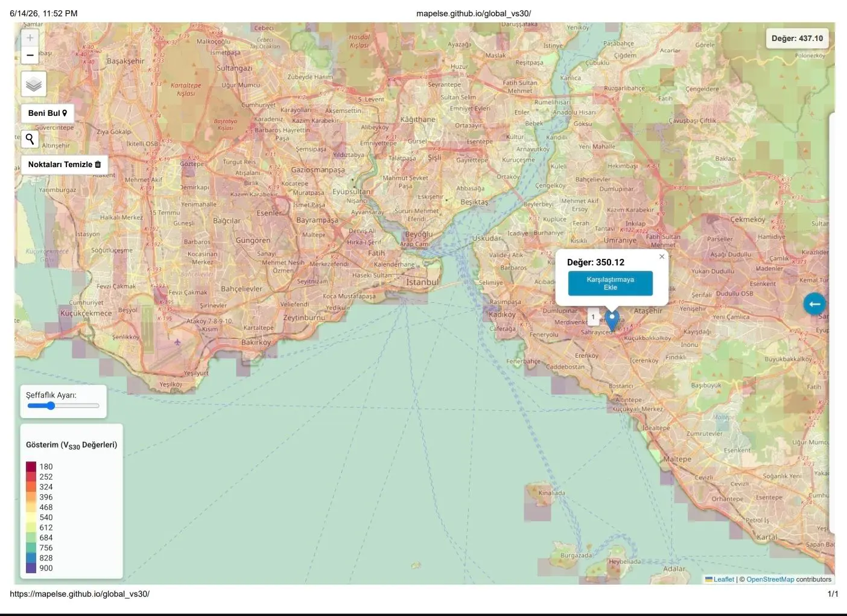Open the OpenStreetMap link
The width and height of the screenshot is (847, 616).
tap(770, 579)
